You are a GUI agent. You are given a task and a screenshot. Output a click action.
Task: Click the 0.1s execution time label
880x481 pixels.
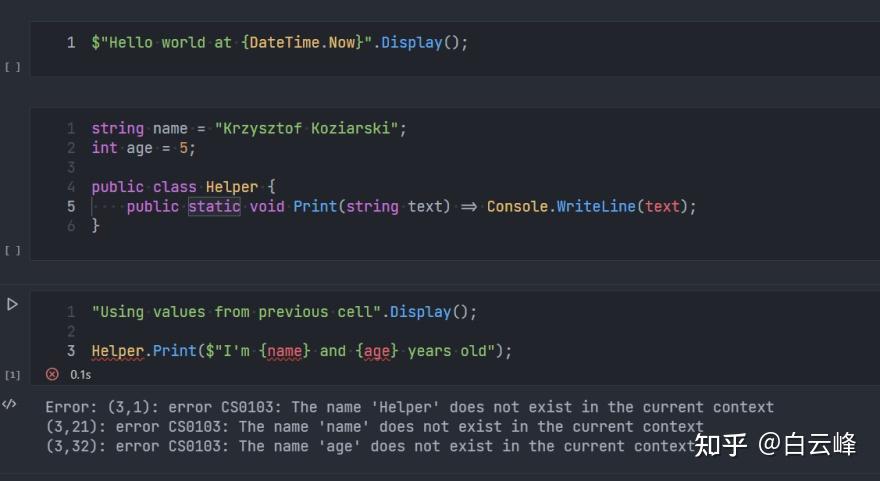click(x=81, y=374)
